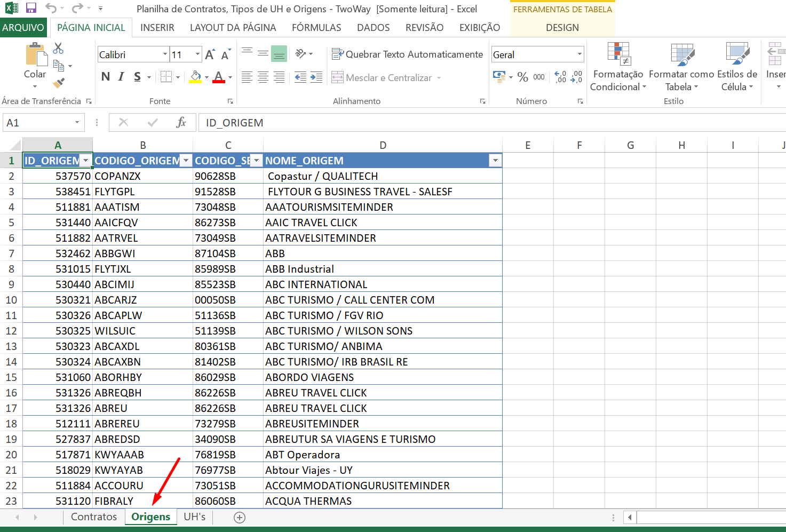Add a new sheet with the plus icon
The image size is (786, 532).
[x=240, y=517]
